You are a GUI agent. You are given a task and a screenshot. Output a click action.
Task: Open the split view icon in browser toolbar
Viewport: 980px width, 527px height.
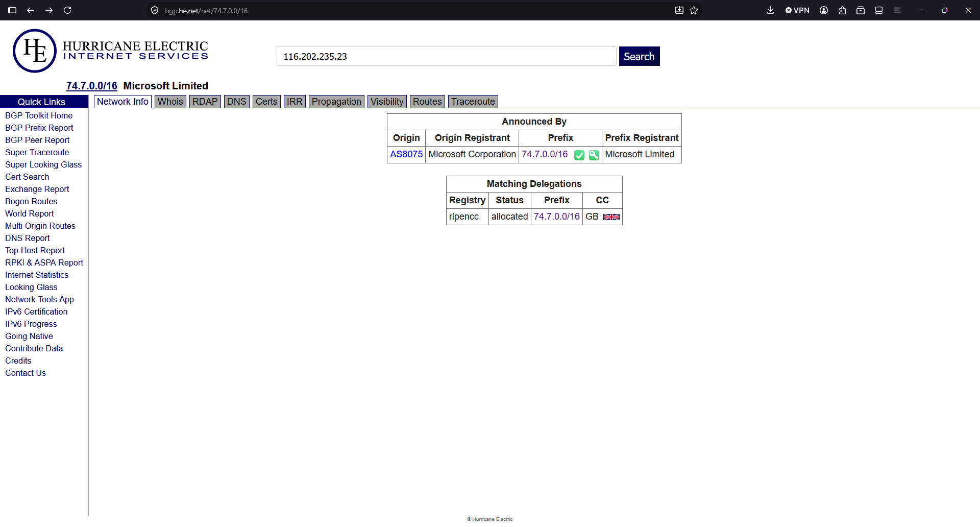879,10
